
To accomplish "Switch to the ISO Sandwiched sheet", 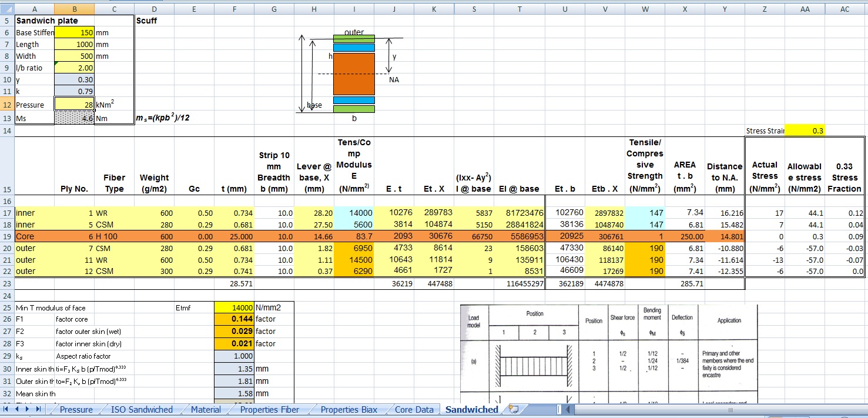I will 142,410.
